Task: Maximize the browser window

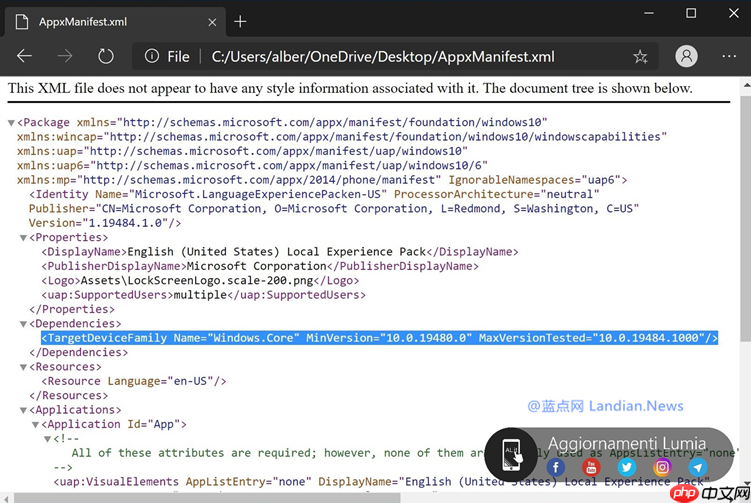Action: 691,13
